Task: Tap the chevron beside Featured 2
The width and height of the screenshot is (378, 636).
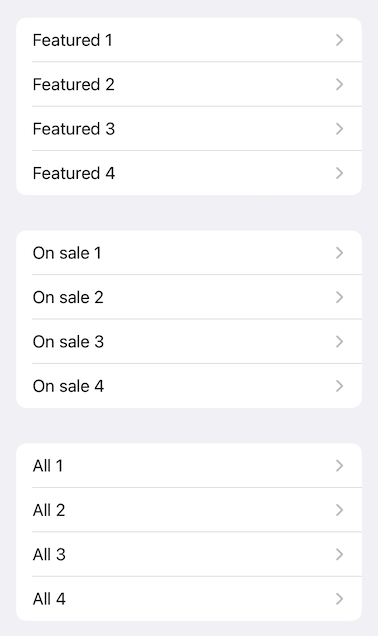Action: coord(339,84)
